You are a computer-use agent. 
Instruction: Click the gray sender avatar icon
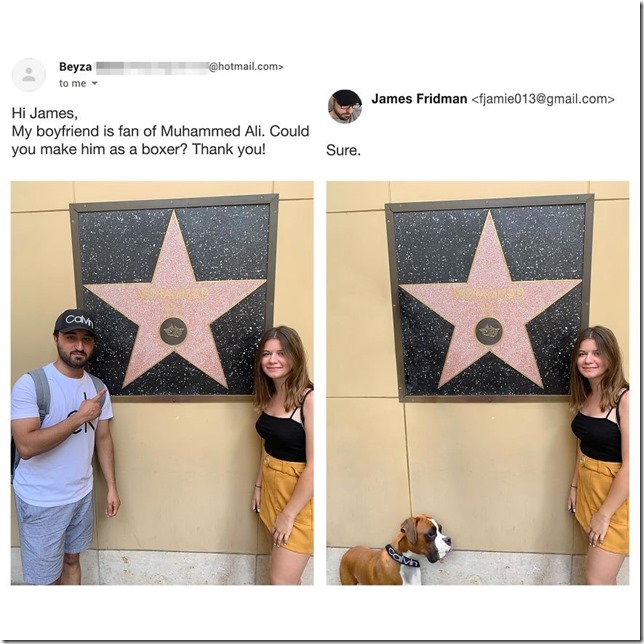click(29, 75)
